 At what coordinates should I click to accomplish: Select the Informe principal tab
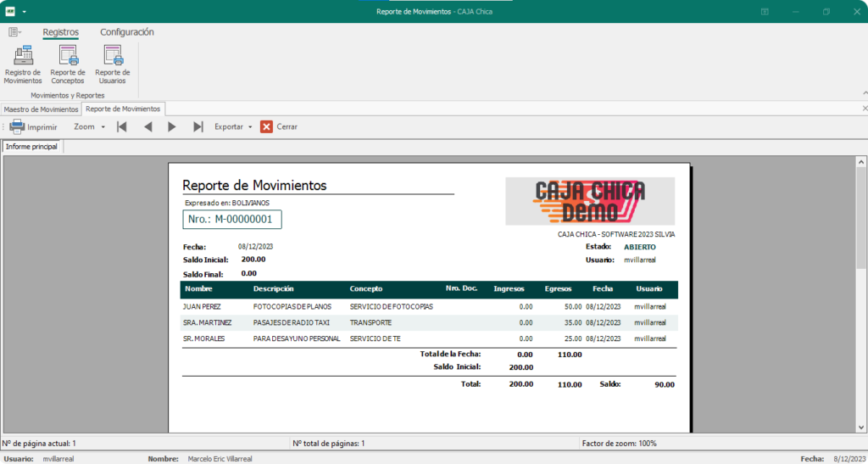click(x=31, y=147)
